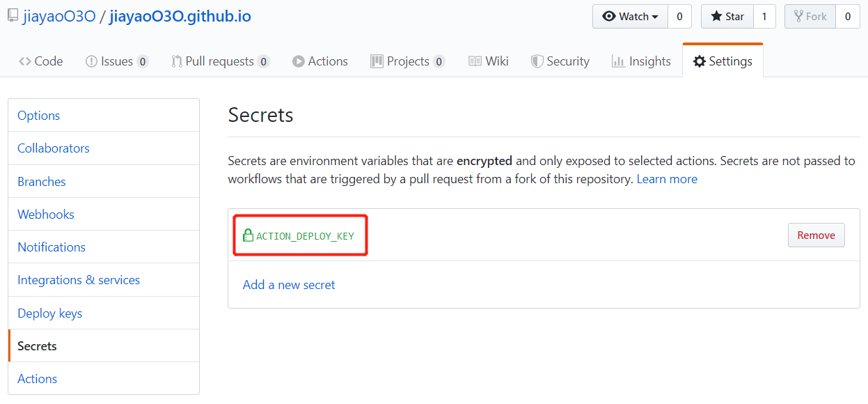Select Deploy keys in settings sidebar

49,313
